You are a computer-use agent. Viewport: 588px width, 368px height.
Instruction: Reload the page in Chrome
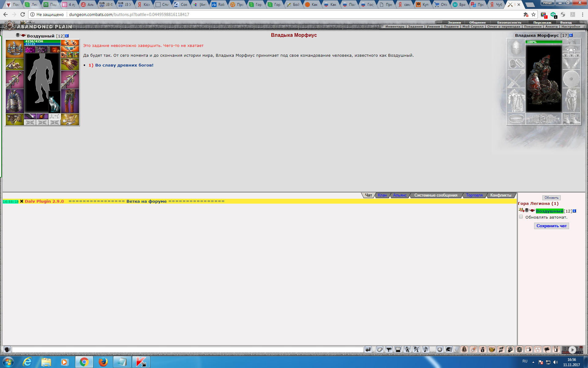pos(23,14)
